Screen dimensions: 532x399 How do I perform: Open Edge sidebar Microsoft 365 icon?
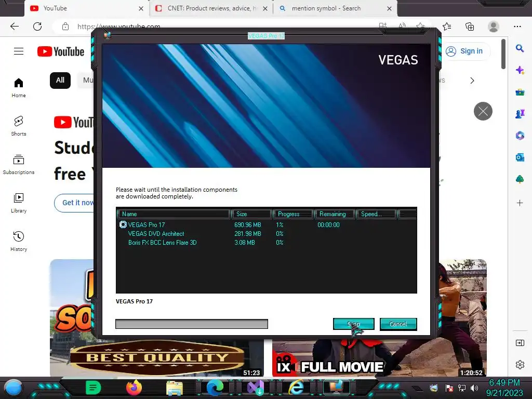coord(520,136)
